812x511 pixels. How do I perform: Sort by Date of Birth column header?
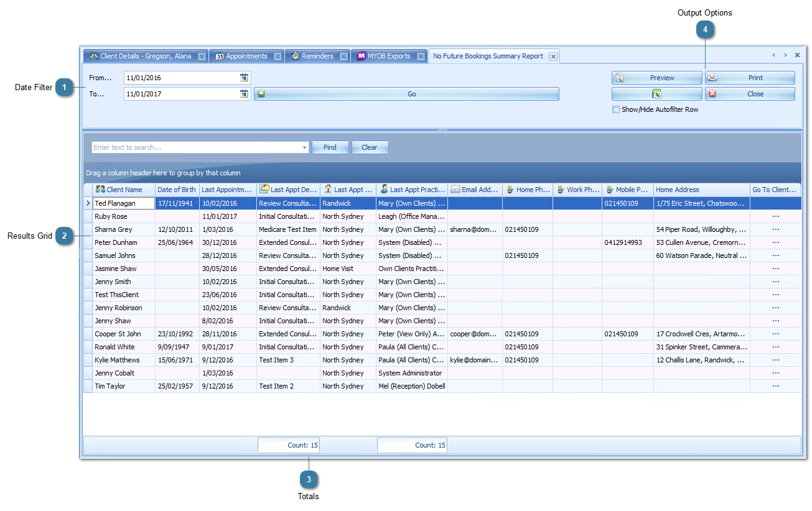pyautogui.click(x=177, y=190)
